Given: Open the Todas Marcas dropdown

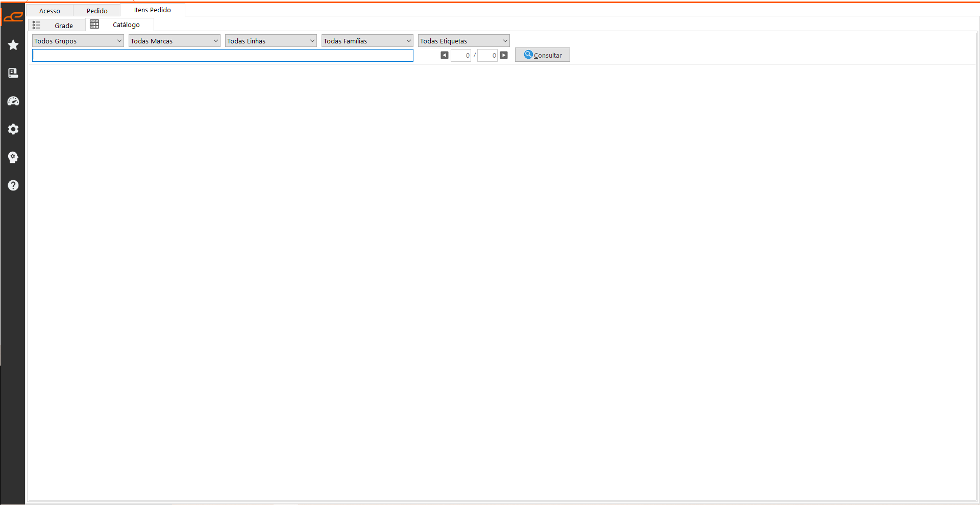Looking at the screenshot, I should tap(174, 41).
